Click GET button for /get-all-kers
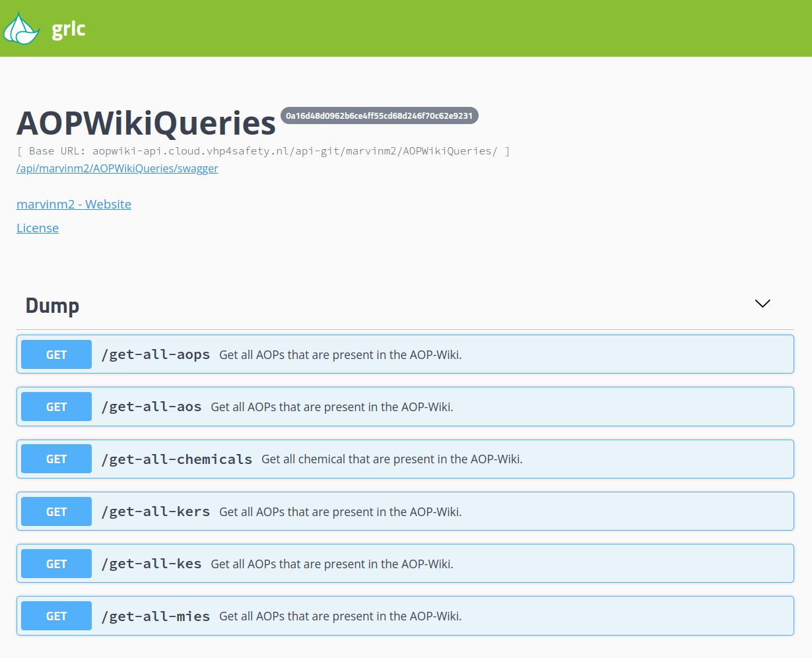Image resolution: width=812 pixels, height=658 pixels. point(56,511)
